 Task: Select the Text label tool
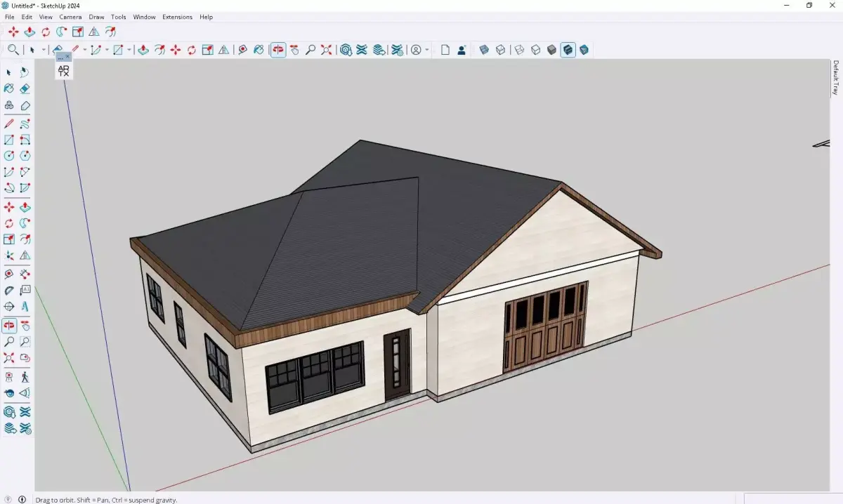point(25,290)
